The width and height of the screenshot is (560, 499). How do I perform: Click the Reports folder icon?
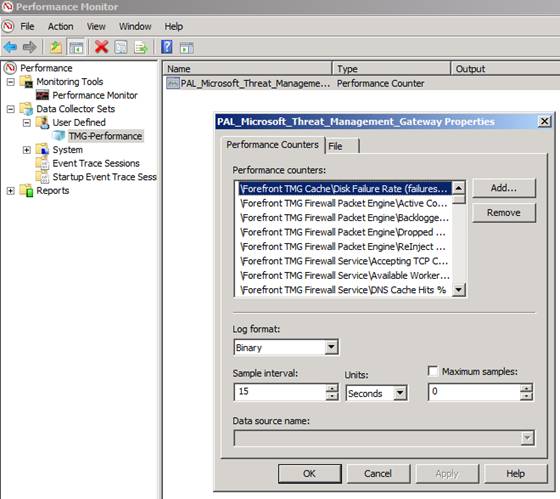point(26,190)
